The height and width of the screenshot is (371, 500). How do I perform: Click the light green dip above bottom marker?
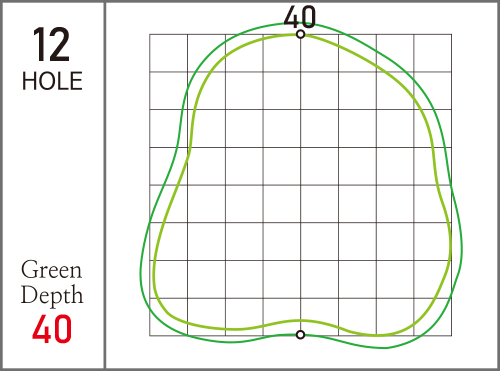point(301,321)
